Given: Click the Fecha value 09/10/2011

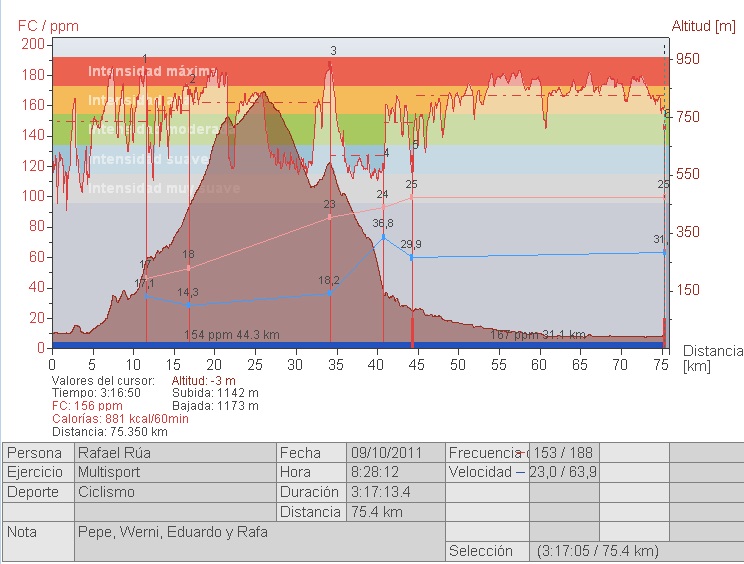Looking at the screenshot, I should (395, 453).
